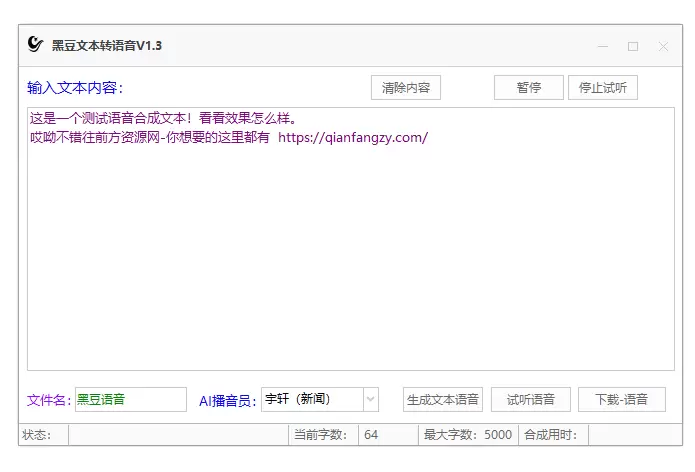Preview audio using 试听语音 button

(531, 399)
